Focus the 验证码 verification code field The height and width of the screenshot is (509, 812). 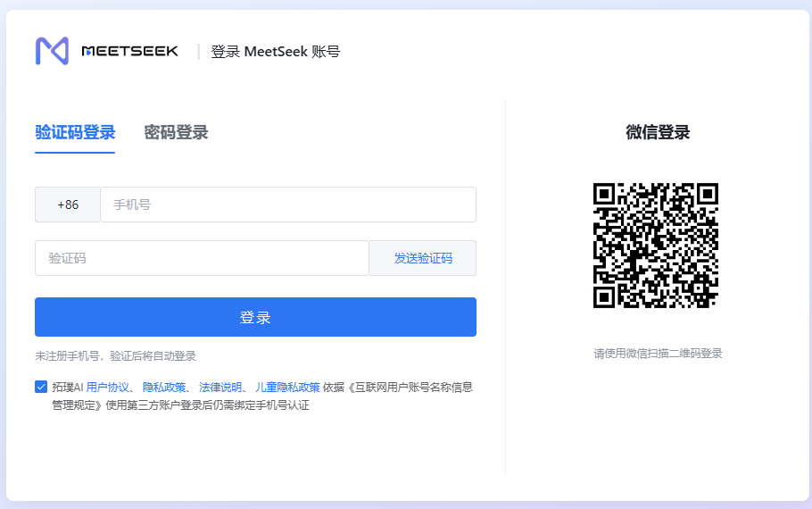point(202,258)
